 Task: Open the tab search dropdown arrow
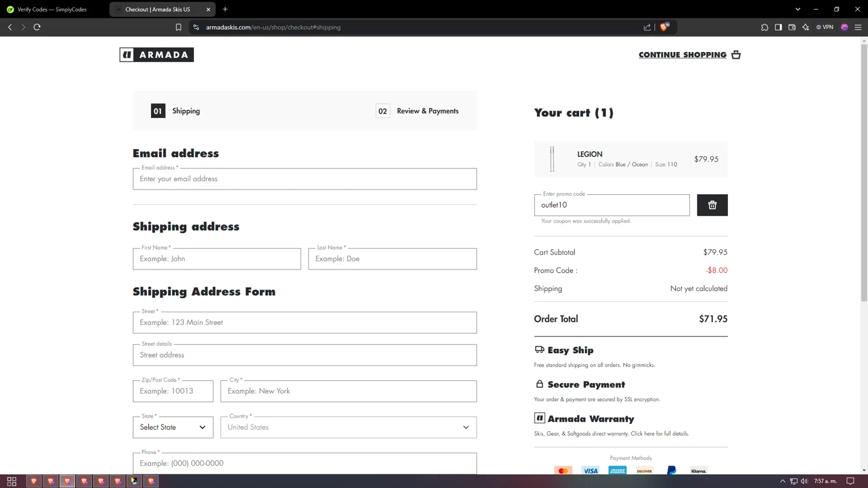point(798,9)
